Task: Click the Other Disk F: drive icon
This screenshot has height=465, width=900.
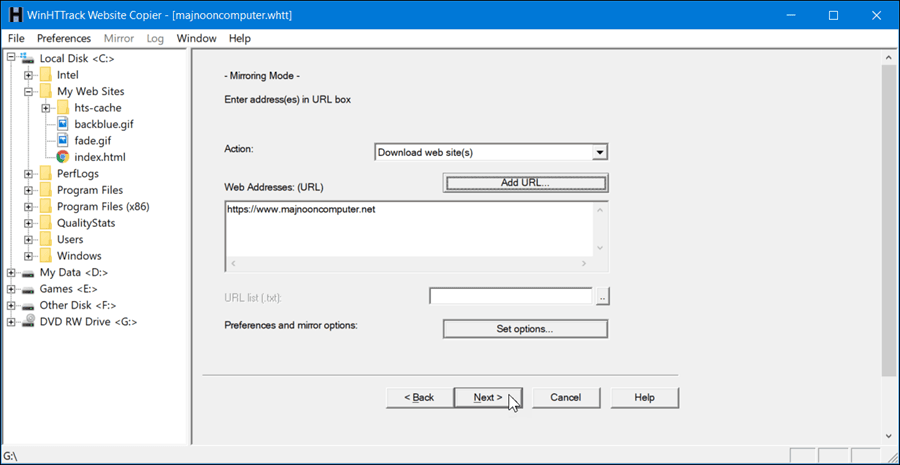Action: [x=28, y=305]
